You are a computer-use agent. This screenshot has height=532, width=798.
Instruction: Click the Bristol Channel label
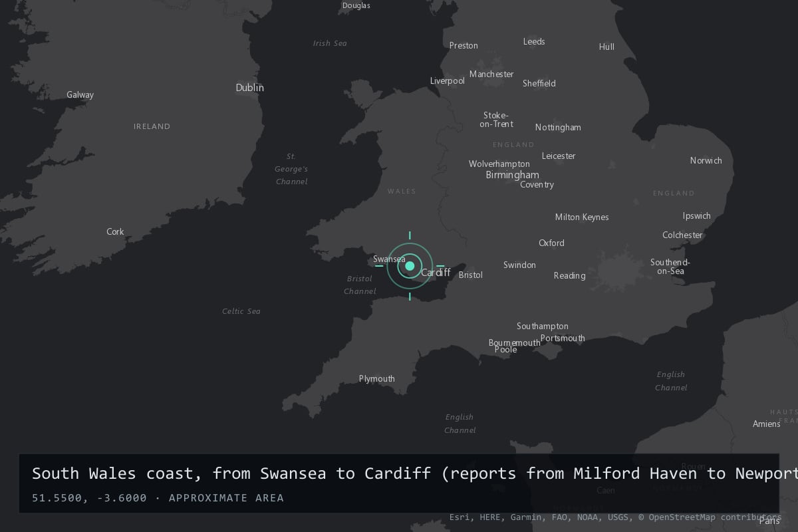360,285
